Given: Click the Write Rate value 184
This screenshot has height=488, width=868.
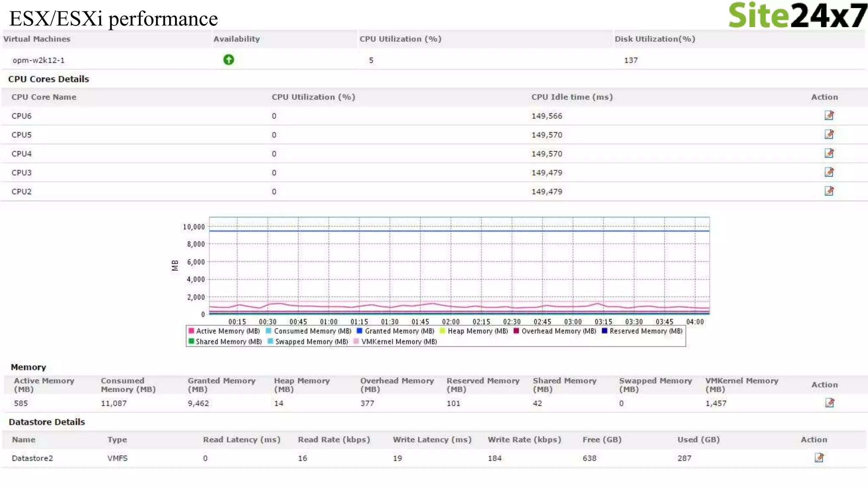Looking at the screenshot, I should tap(495, 458).
